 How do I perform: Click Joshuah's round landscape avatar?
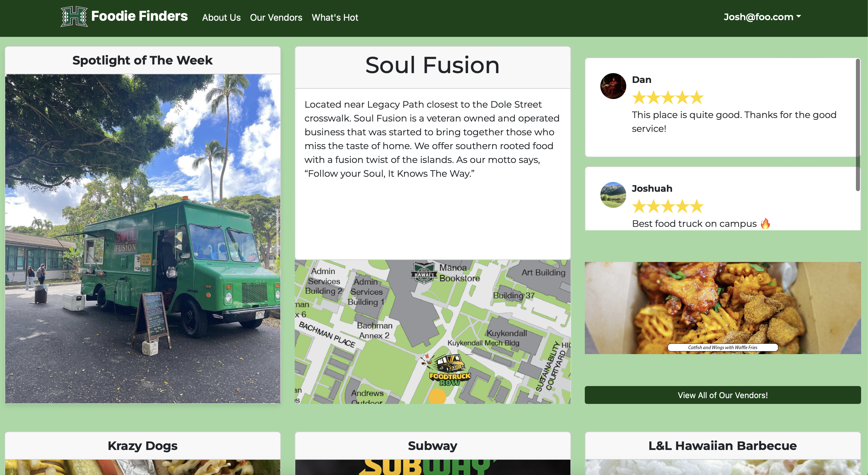[x=613, y=195]
